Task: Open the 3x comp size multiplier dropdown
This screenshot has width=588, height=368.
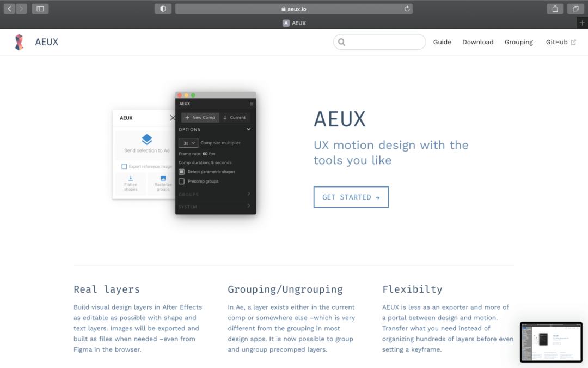Action: click(x=188, y=143)
